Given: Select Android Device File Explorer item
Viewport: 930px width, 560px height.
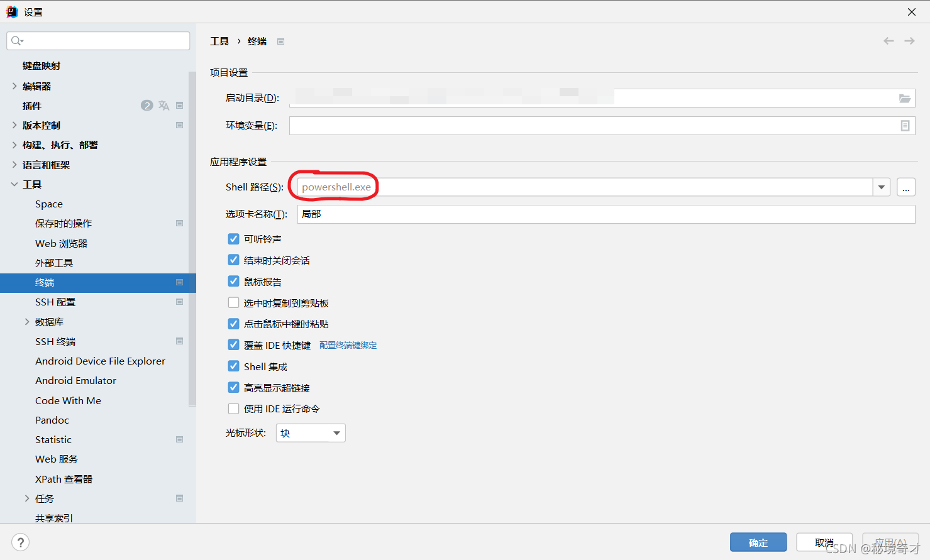Looking at the screenshot, I should tap(100, 361).
